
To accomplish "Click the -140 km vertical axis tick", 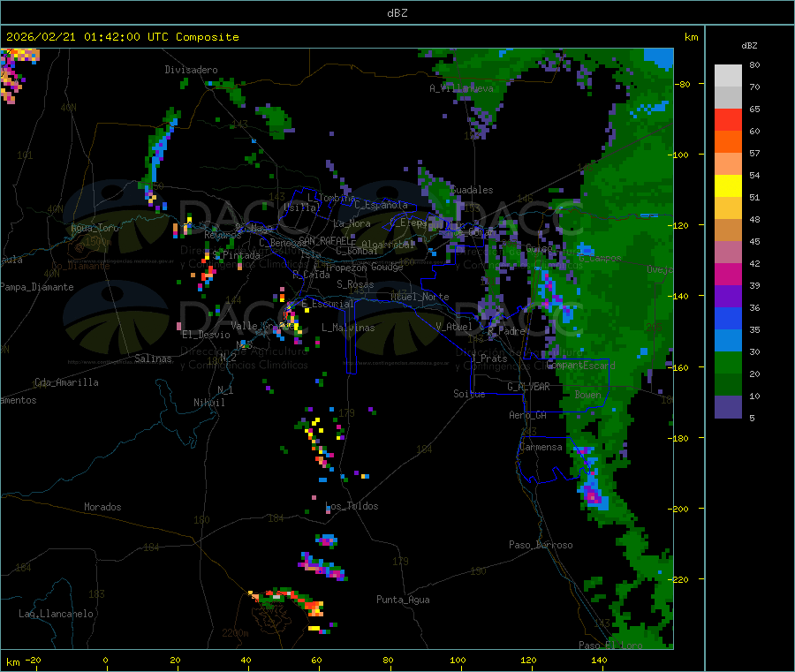I will [x=680, y=296].
